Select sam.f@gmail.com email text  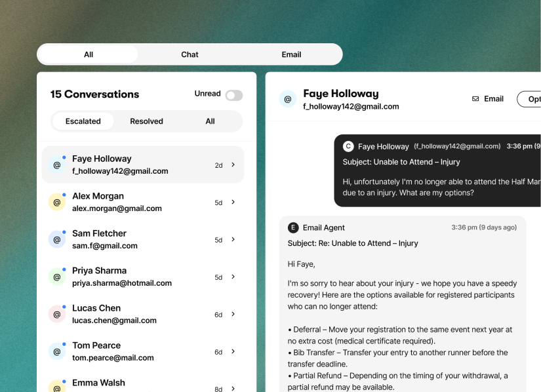[105, 246]
